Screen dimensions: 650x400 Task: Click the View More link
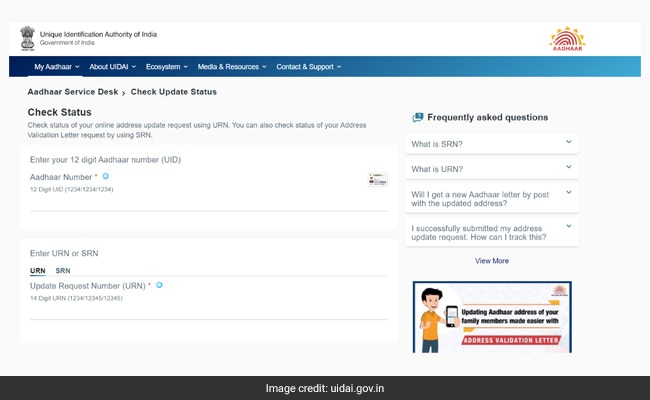491,261
